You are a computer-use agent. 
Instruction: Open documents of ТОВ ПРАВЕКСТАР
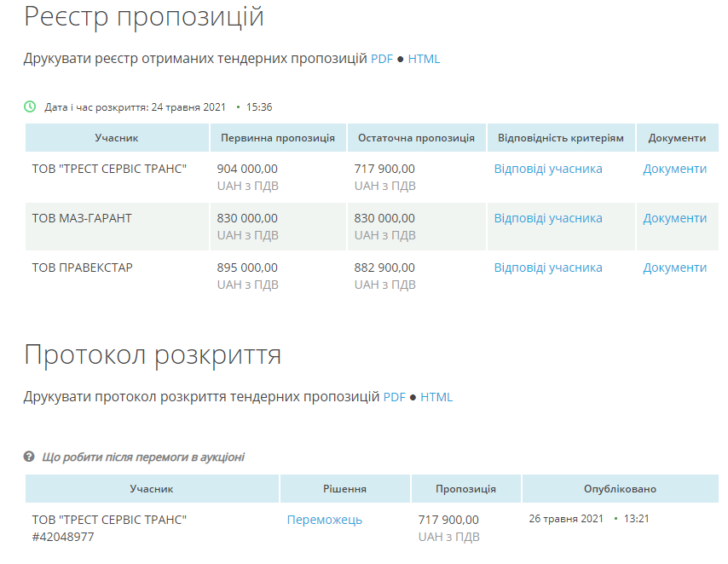pos(674,268)
